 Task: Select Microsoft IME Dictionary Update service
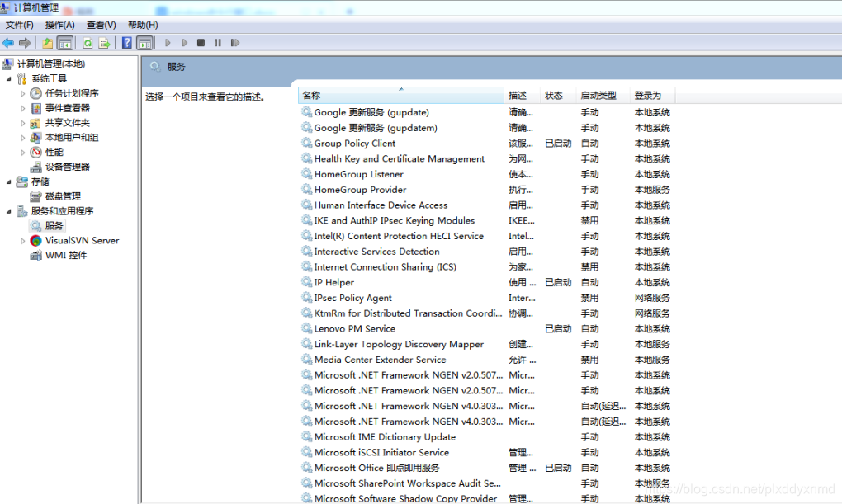(x=385, y=437)
